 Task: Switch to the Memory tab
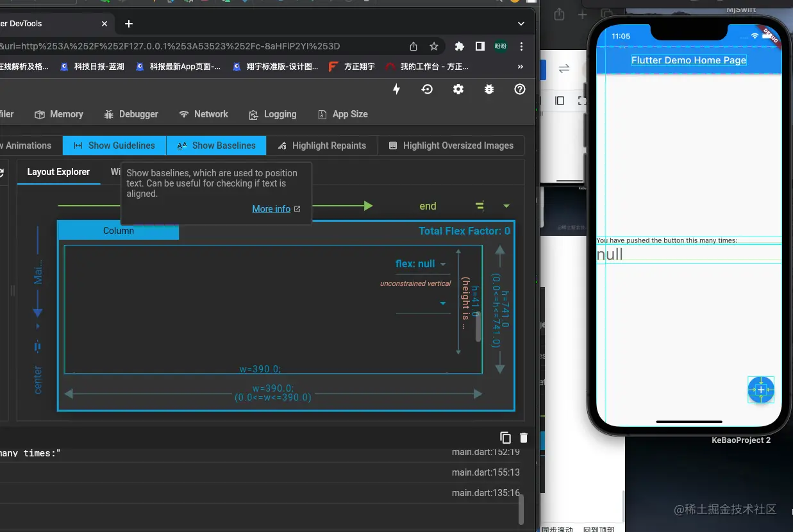pyautogui.click(x=59, y=114)
